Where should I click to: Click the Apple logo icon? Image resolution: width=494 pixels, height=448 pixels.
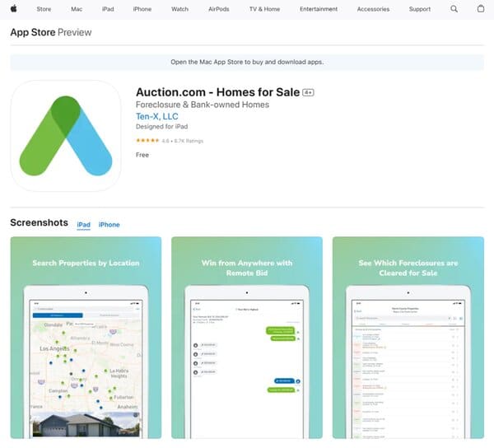13,9
